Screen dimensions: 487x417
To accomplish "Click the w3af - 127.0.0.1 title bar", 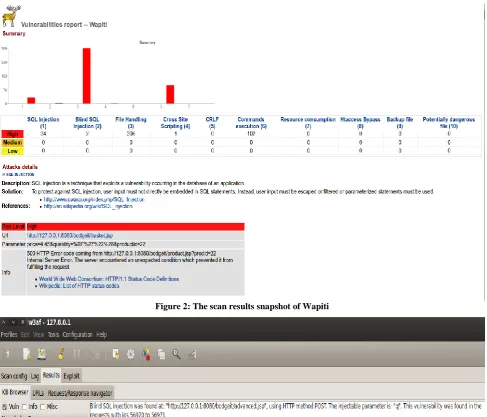I will click(242, 322).
